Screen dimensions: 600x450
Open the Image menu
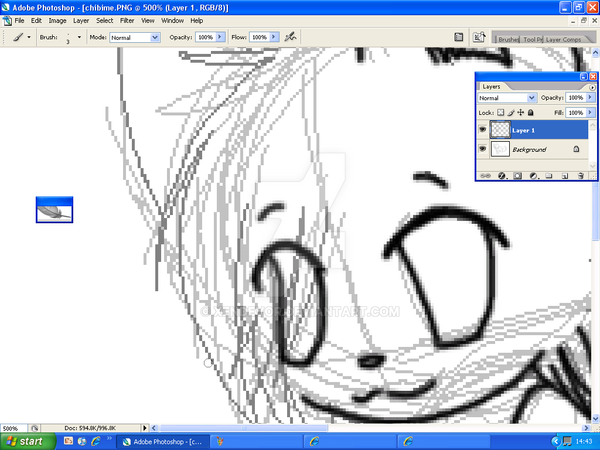(57, 21)
